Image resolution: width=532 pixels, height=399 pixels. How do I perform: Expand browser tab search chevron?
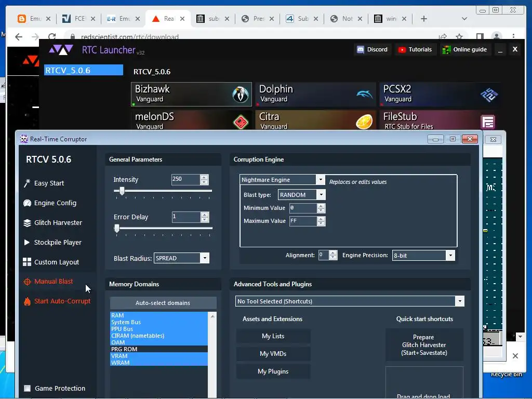click(464, 19)
